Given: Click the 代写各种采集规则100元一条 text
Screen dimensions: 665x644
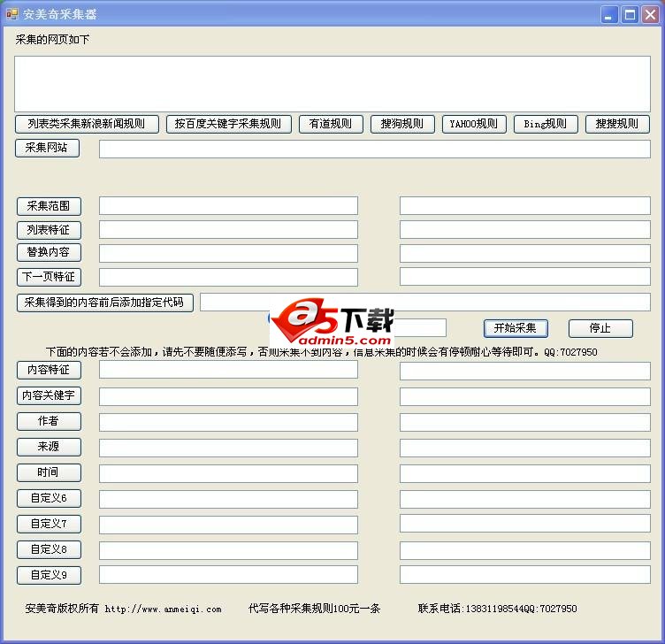Looking at the screenshot, I should pyautogui.click(x=314, y=609).
